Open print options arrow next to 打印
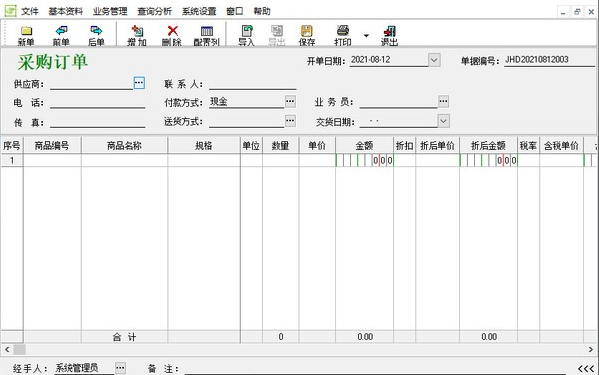The width and height of the screenshot is (599, 375). [x=366, y=36]
